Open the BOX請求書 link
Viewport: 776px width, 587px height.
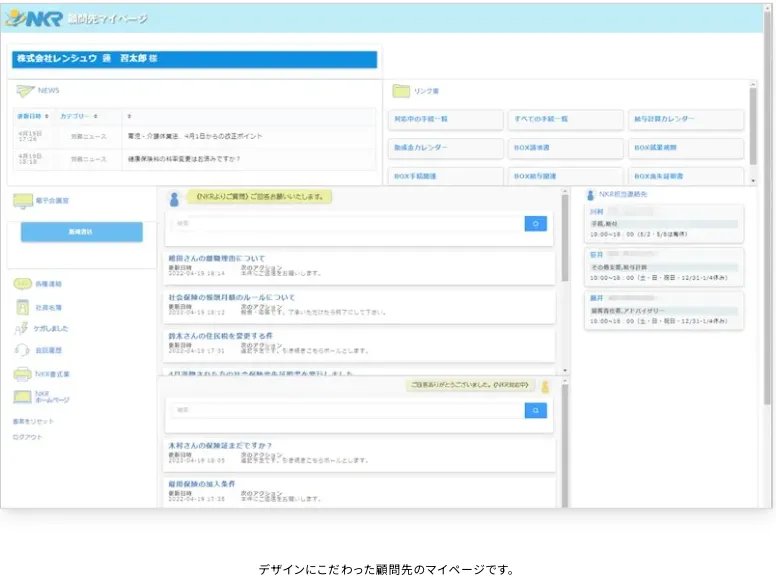(566, 148)
